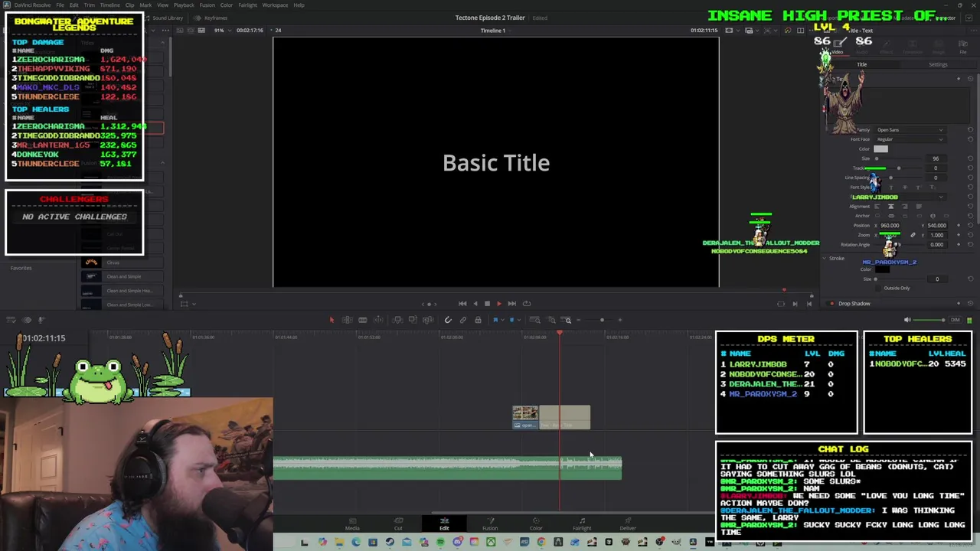Screen dimensions: 980x551
Task: Switch to the Title inspector tab
Action: [x=861, y=65]
